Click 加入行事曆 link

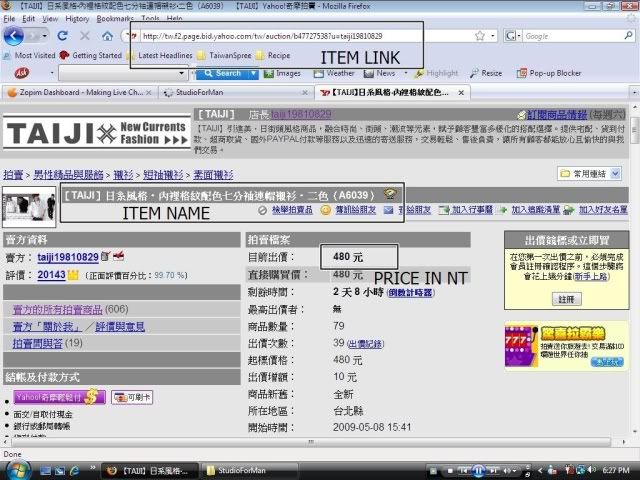pyautogui.click(x=472, y=210)
